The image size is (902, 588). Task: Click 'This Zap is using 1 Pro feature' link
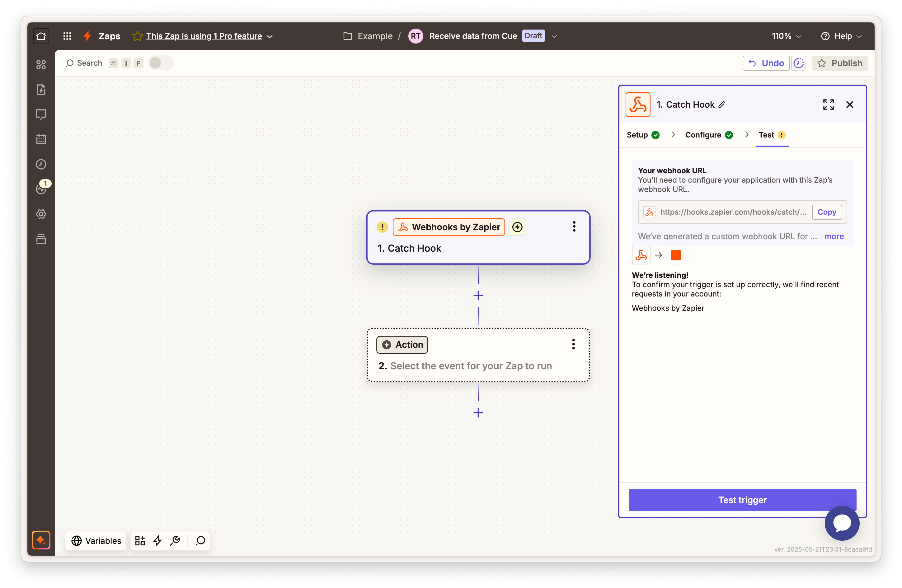coord(204,36)
